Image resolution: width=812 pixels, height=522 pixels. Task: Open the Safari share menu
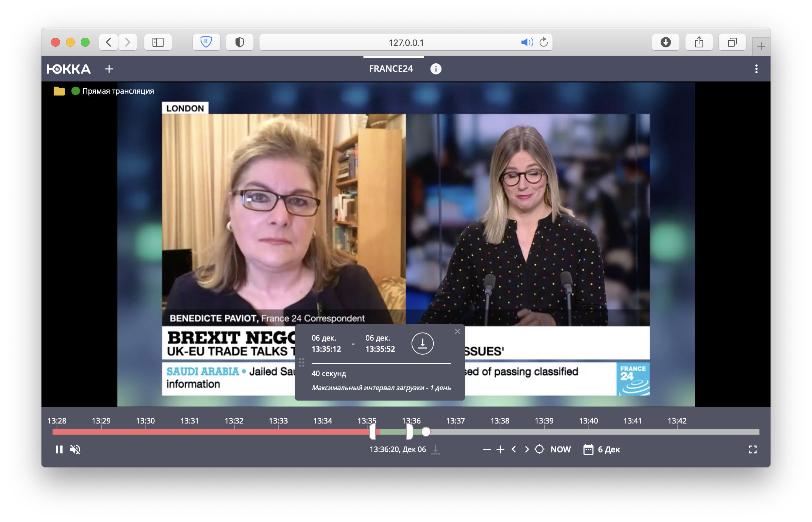tap(699, 42)
